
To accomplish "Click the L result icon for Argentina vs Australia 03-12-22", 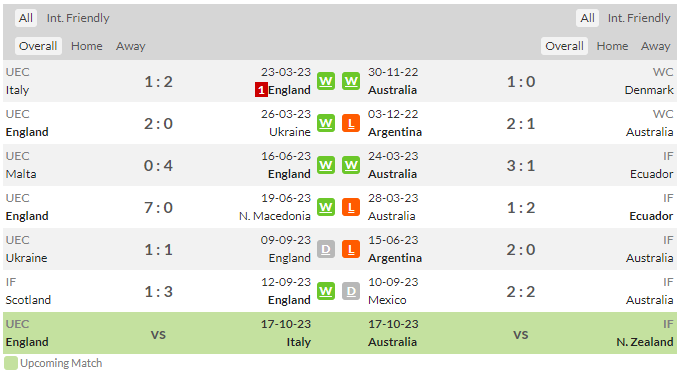I will pos(351,124).
